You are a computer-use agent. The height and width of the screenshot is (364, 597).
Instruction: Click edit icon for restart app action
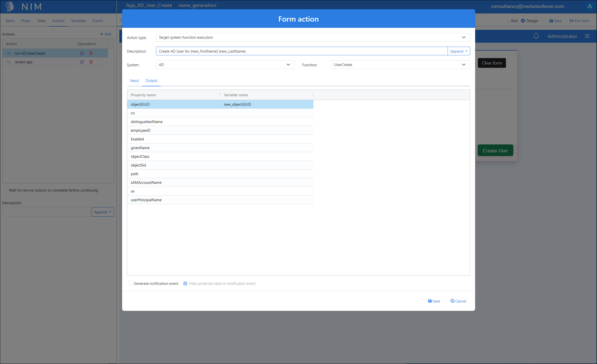coord(82,62)
